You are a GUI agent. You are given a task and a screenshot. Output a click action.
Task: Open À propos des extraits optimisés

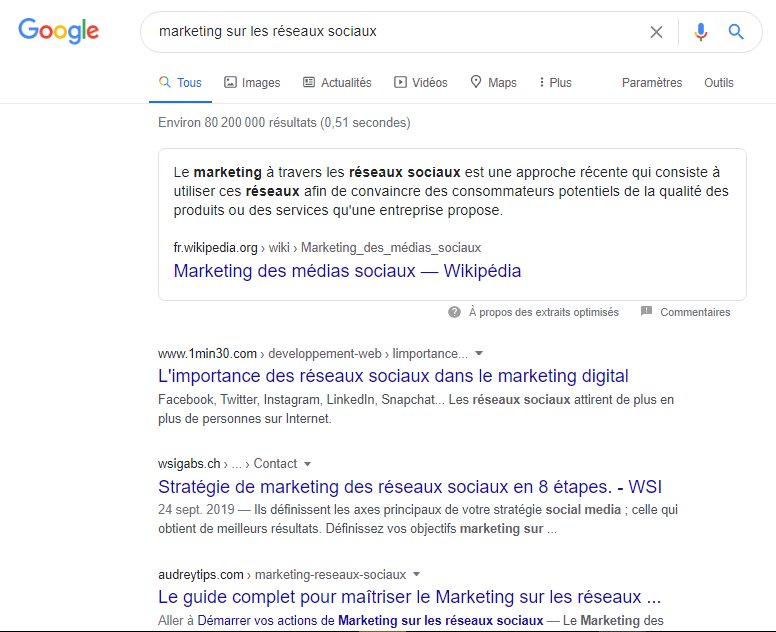(x=544, y=312)
